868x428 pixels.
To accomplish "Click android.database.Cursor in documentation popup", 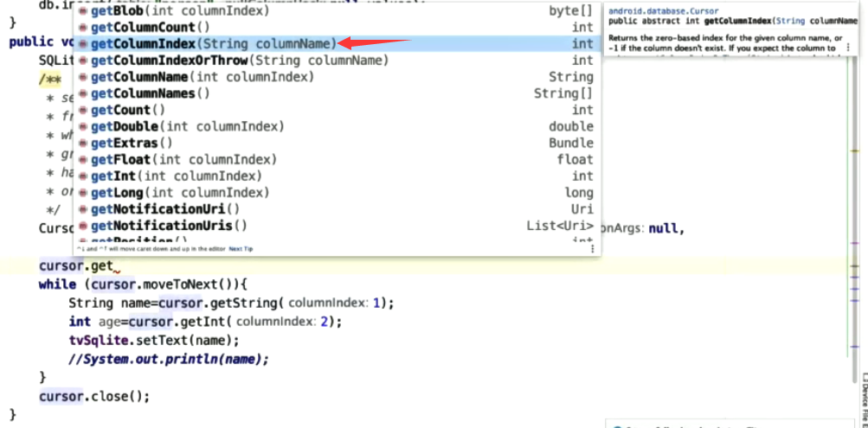I will (663, 11).
